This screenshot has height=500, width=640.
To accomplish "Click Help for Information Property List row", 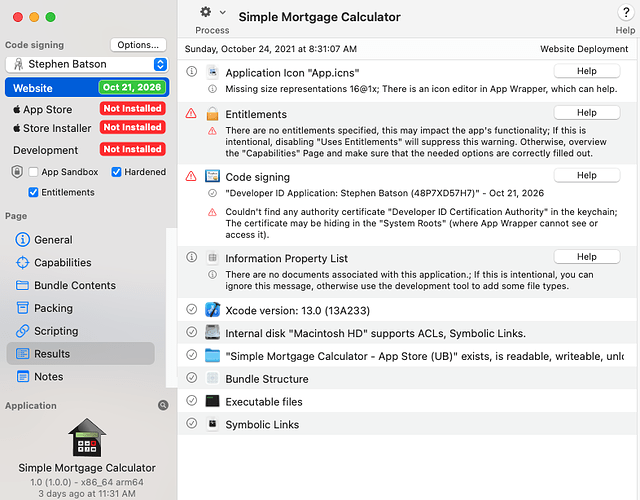I will [x=587, y=257].
